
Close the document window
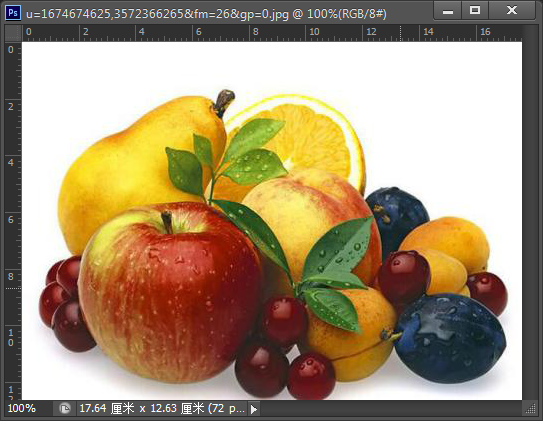[x=511, y=11]
